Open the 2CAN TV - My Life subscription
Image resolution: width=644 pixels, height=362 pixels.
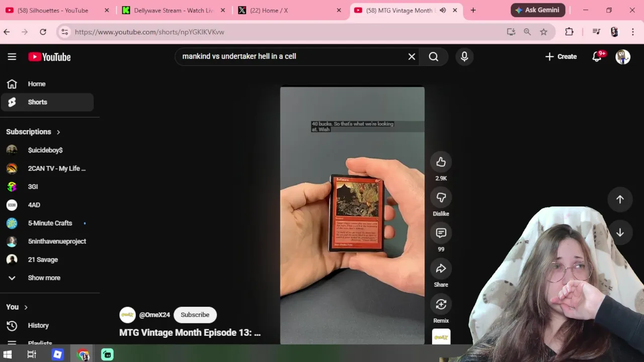pos(47,168)
